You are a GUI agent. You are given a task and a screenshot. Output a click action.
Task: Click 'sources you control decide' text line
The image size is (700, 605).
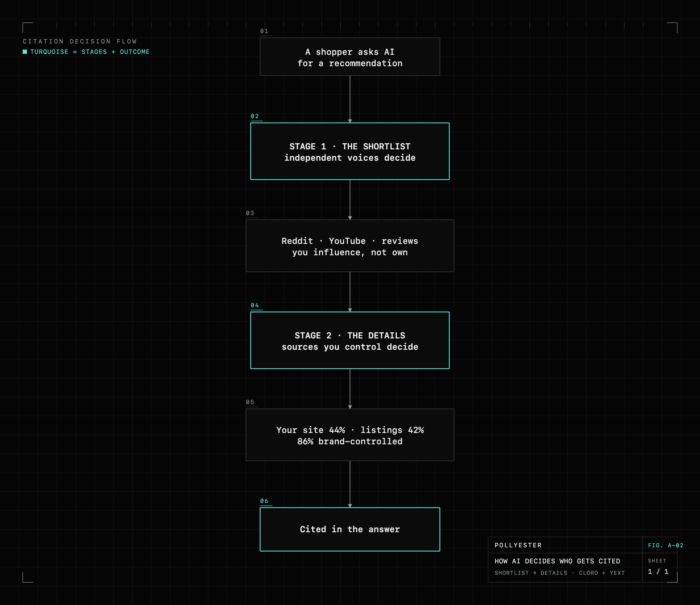click(350, 347)
